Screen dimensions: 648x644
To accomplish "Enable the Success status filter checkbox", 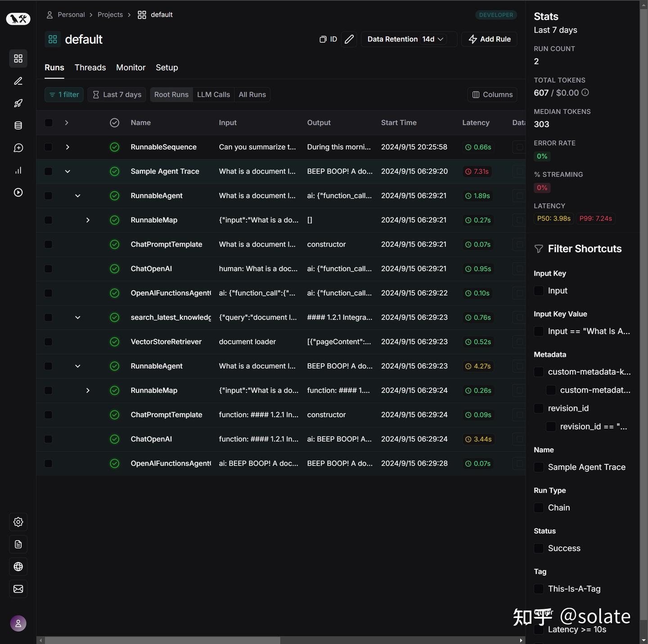I will click(x=539, y=548).
